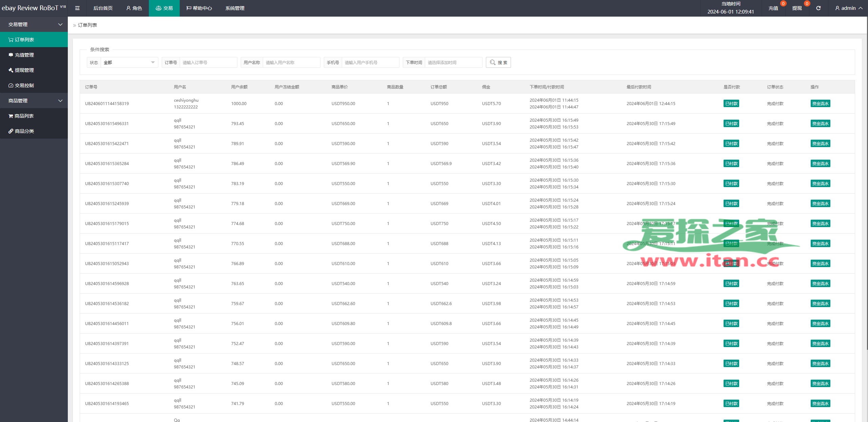Viewport: 868px width, 422px height.
Task: Open 商品列表 in the sidebar
Action: coord(34,116)
